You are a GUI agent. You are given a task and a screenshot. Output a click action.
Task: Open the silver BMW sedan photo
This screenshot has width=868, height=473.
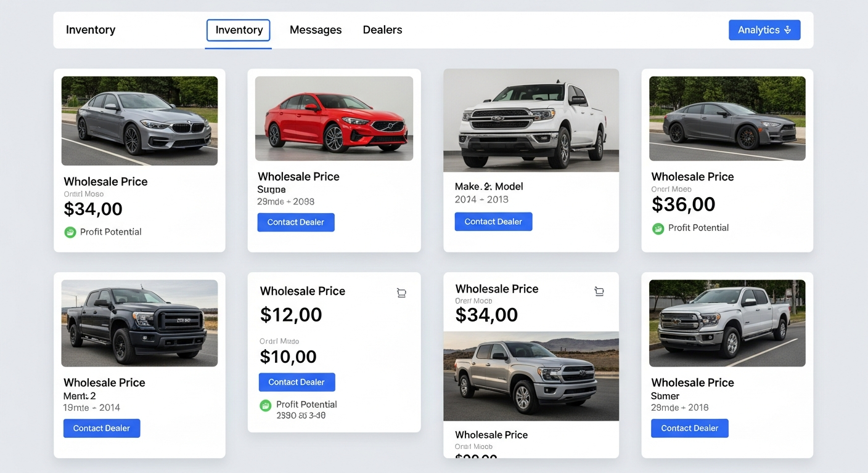click(139, 121)
